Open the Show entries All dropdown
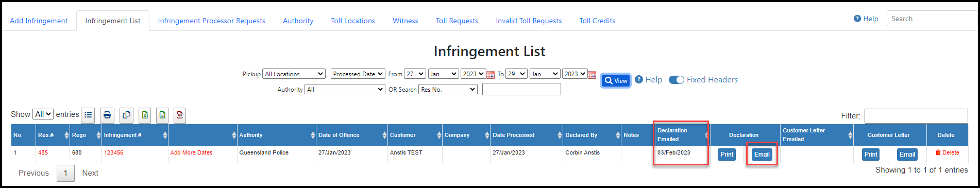Viewport: 980px width, 188px height. pos(43,114)
